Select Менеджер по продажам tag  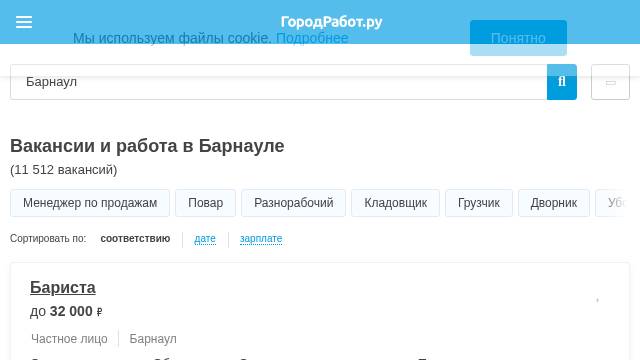point(90,203)
